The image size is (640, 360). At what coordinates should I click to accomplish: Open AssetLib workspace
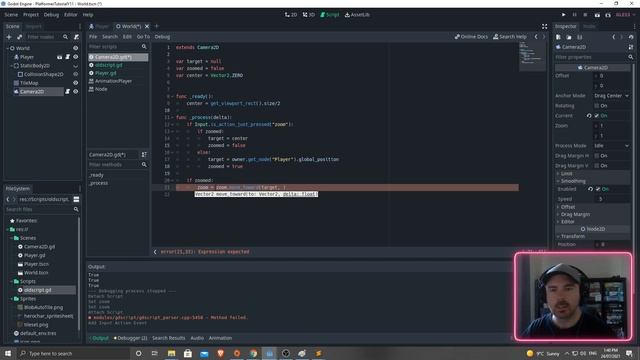pos(357,14)
